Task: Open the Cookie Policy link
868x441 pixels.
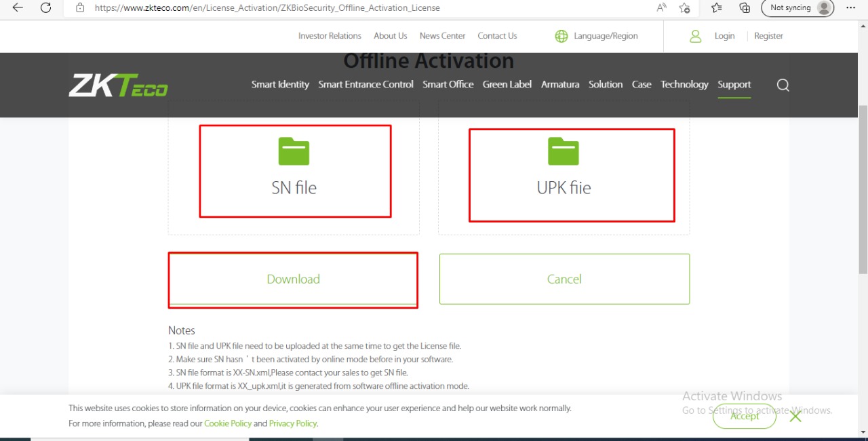Action: coord(228,423)
